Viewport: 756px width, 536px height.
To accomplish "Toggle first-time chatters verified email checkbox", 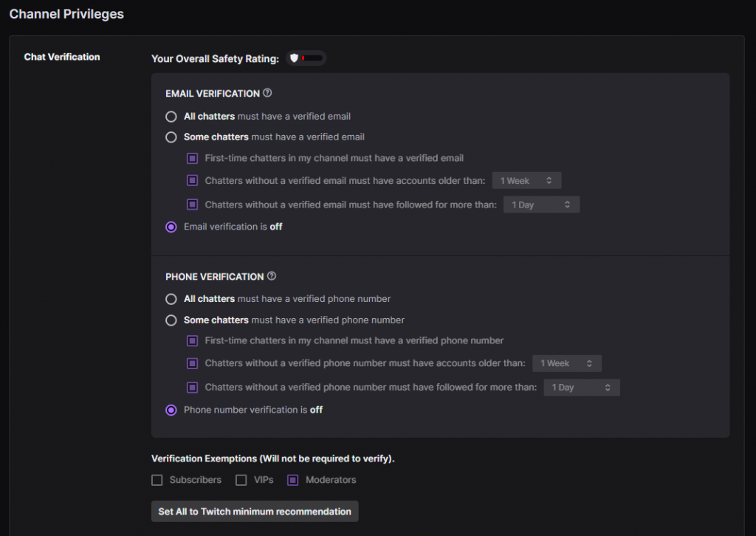I will 193,158.
